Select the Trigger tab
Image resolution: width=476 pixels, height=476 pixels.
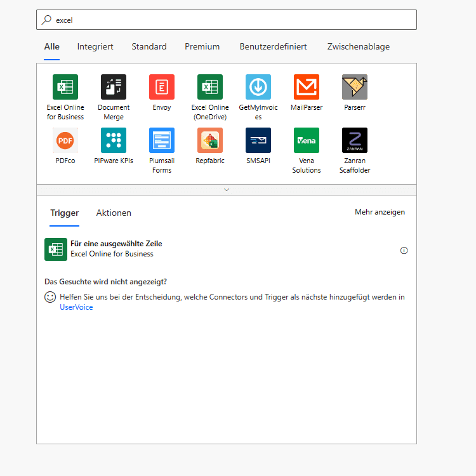64,213
